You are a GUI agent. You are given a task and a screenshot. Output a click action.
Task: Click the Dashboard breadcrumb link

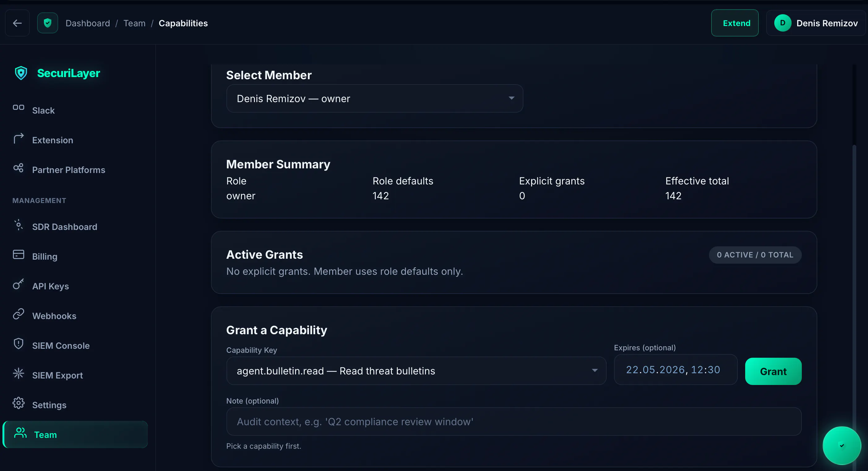tap(88, 23)
